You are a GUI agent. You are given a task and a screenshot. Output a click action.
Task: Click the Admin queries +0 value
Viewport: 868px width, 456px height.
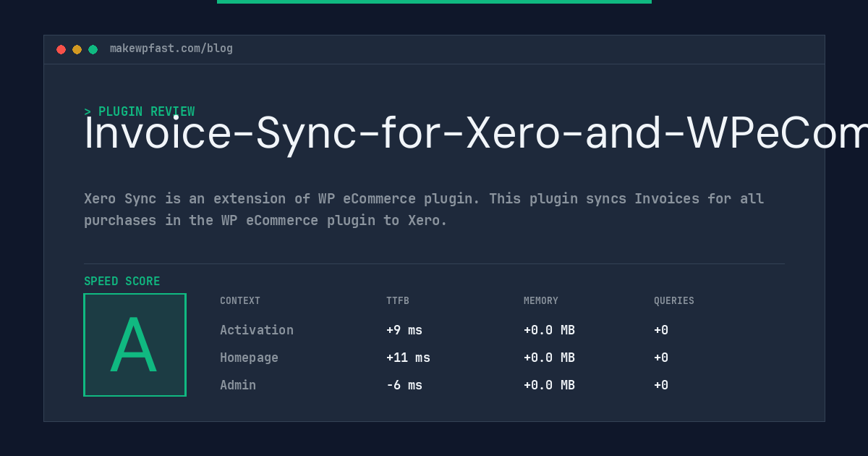pos(661,385)
